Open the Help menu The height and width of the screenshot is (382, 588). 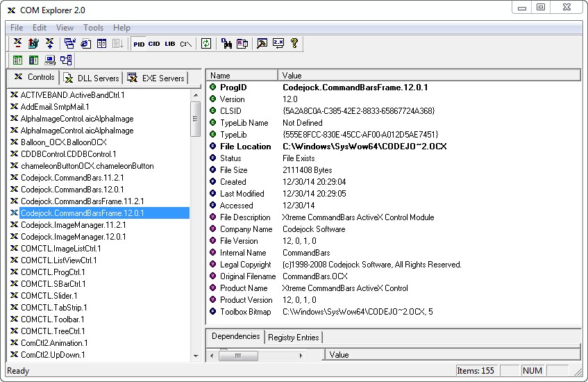121,28
